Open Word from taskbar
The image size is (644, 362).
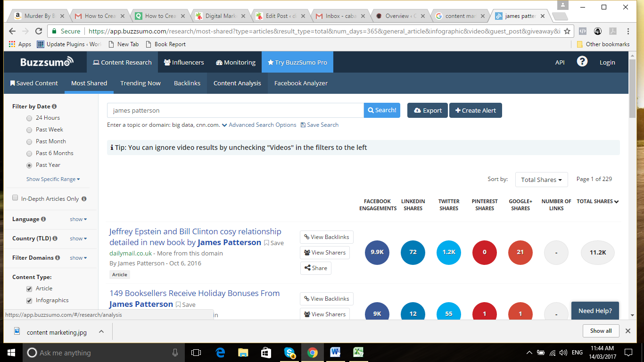pyautogui.click(x=336, y=353)
